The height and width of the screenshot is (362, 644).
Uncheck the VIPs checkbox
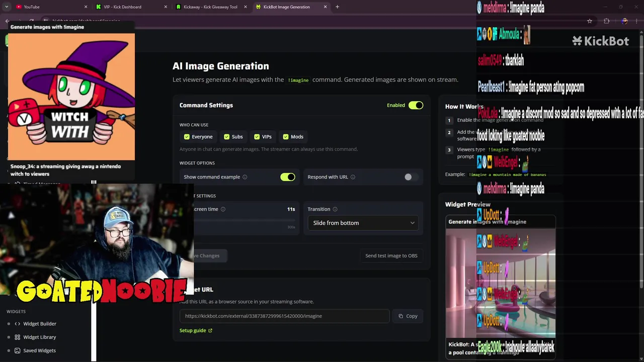click(257, 137)
